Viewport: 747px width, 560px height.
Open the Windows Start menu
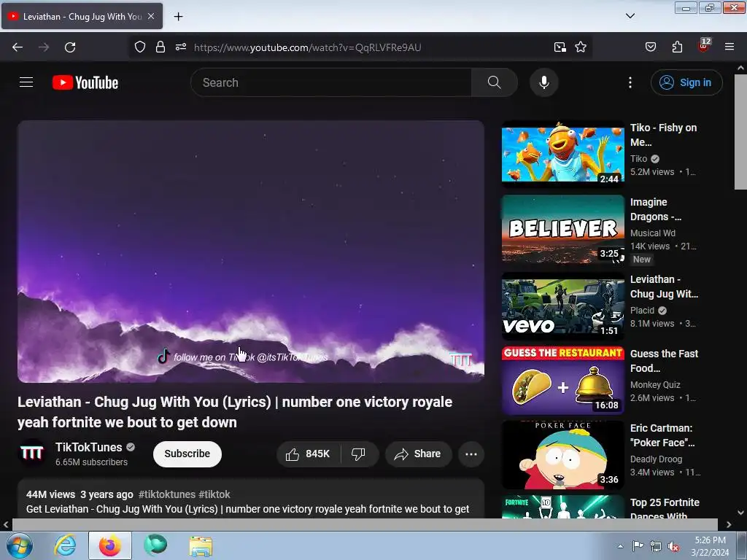pos(19,545)
